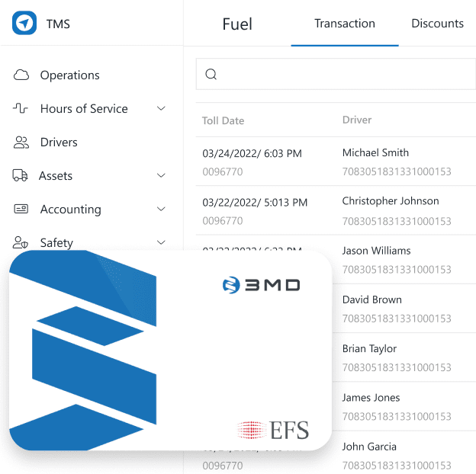Select driver Christopher Johnson
This screenshot has height=474, width=476.
pos(391,201)
